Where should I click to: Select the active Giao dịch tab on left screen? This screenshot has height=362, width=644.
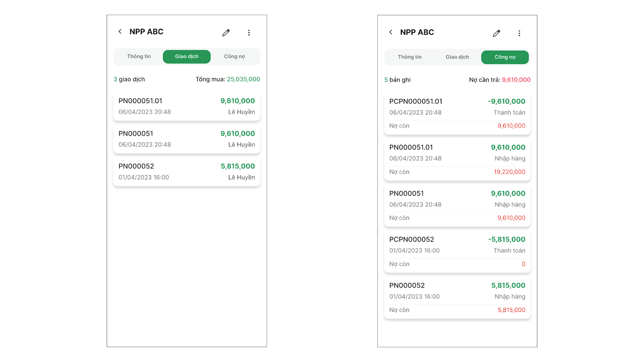[x=187, y=57]
